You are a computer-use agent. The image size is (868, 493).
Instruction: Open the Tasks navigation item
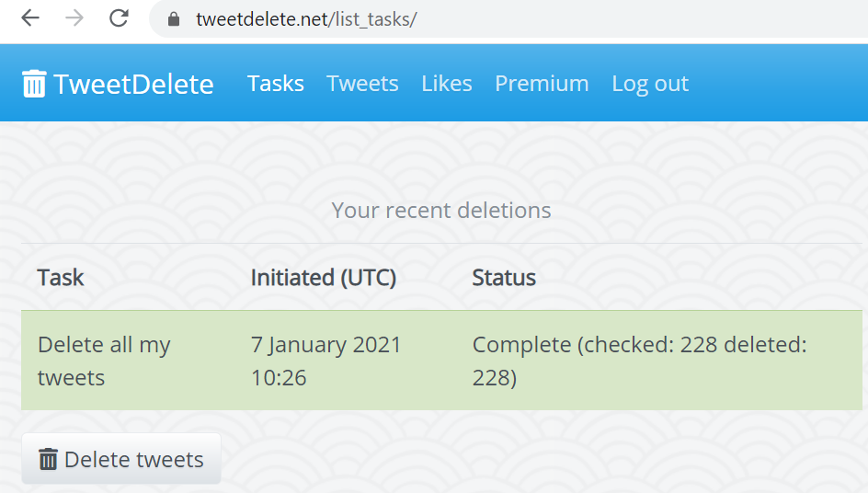pyautogui.click(x=276, y=84)
